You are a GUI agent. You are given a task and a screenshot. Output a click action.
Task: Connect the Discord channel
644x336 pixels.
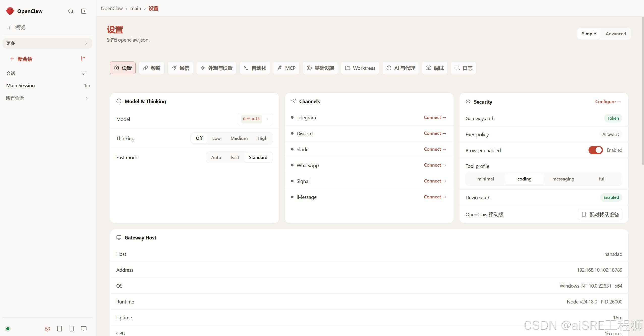pyautogui.click(x=435, y=133)
